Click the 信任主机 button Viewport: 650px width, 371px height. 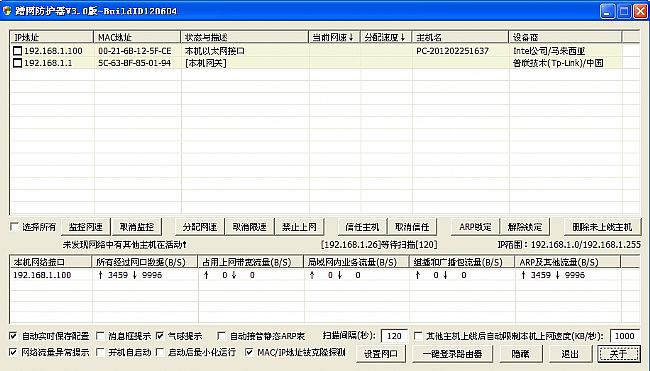(362, 227)
